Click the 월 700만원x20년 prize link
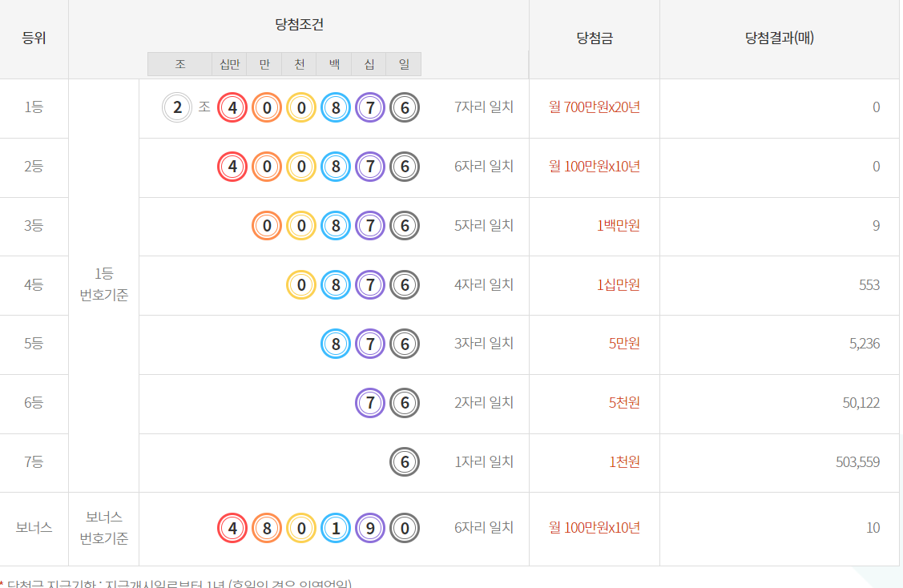 tap(593, 107)
